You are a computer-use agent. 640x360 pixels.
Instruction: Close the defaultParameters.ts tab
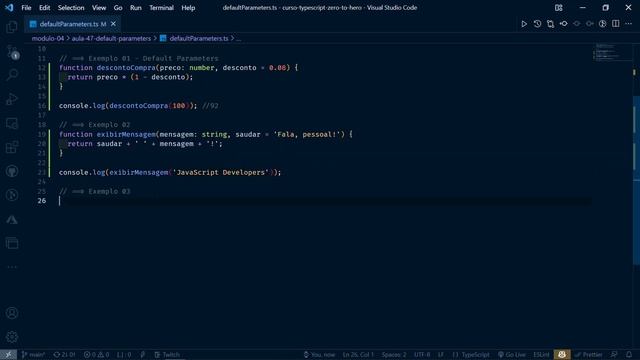pyautogui.click(x=113, y=24)
